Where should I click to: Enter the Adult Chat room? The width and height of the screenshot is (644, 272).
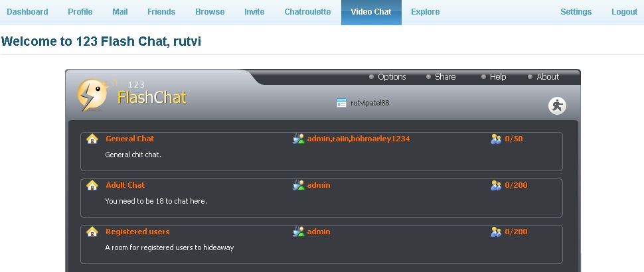(125, 185)
